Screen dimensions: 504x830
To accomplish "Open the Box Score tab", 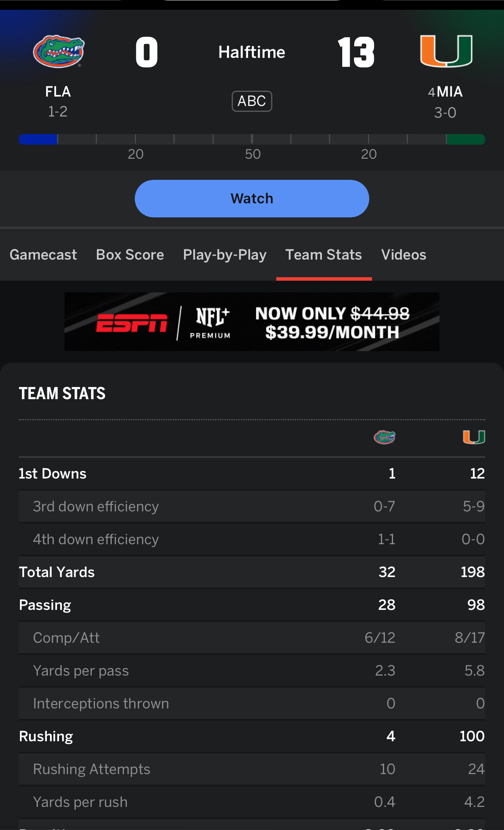I will pyautogui.click(x=130, y=255).
